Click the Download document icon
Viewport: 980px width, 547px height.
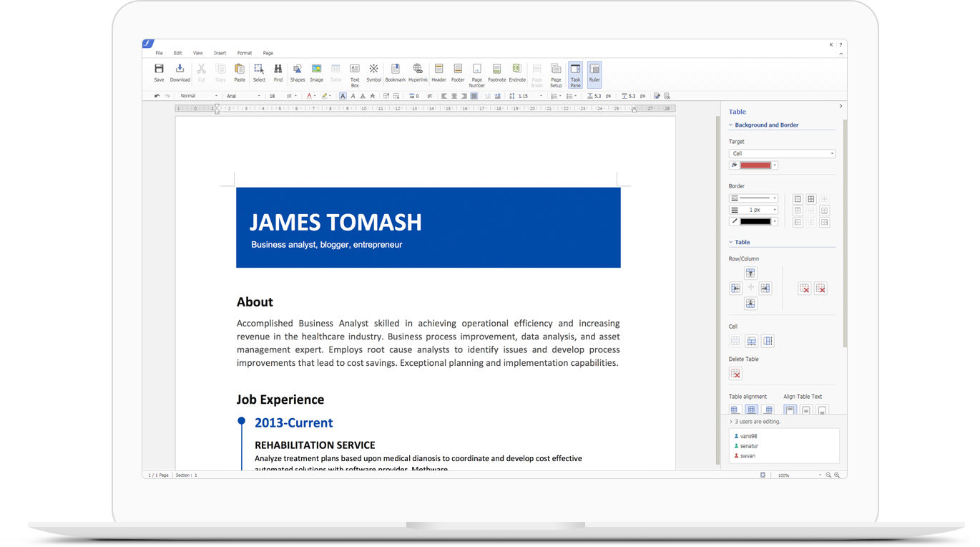(x=180, y=72)
